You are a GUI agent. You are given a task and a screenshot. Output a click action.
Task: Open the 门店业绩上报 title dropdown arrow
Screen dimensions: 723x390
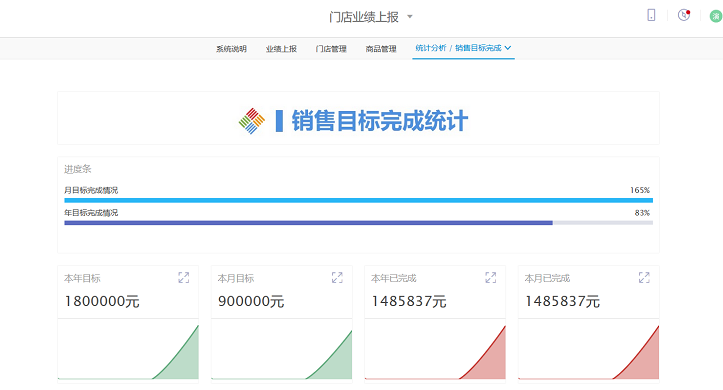(409, 17)
